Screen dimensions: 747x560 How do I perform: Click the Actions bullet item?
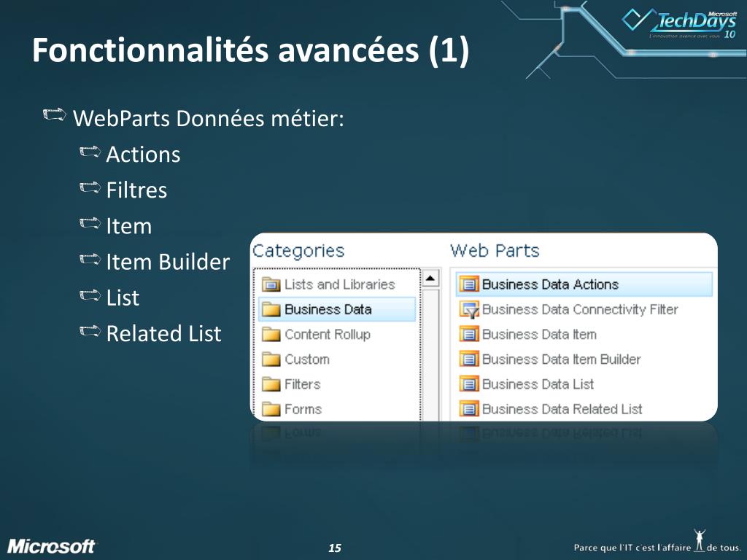coord(144,155)
